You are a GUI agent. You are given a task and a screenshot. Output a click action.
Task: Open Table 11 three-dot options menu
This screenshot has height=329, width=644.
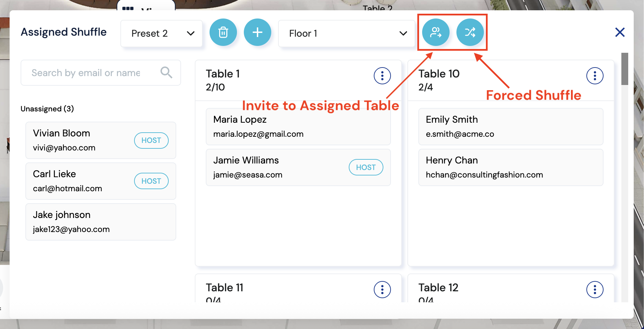(x=382, y=290)
